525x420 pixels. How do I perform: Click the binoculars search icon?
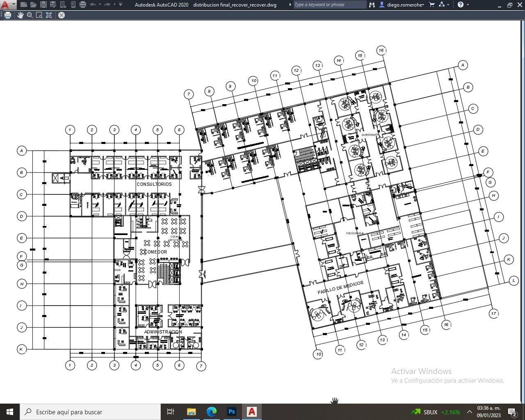pos(372,5)
